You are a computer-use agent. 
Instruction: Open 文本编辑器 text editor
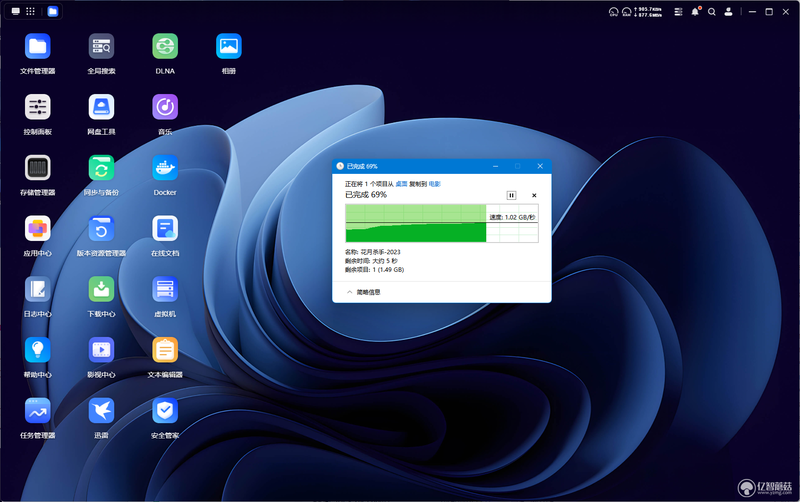[x=165, y=350]
